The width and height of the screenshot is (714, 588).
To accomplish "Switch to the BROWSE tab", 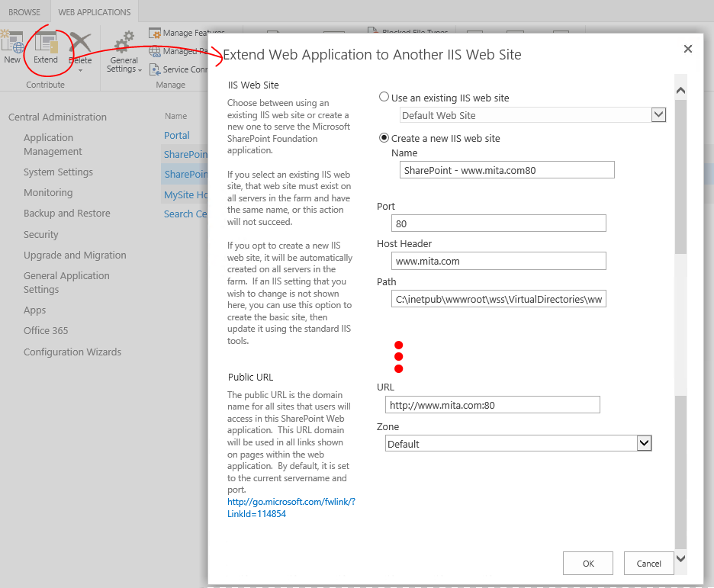I will (x=24, y=11).
